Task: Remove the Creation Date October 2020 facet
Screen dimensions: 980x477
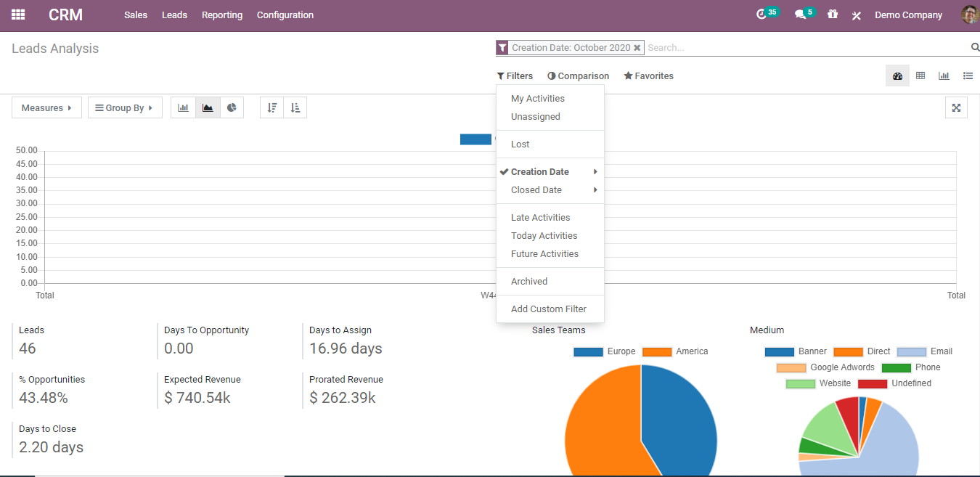Action: (637, 48)
